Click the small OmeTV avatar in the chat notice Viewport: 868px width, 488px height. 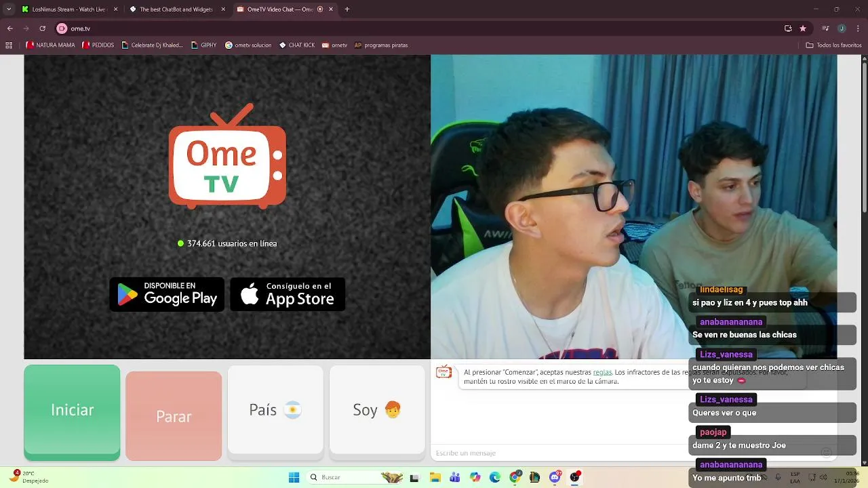pos(443,372)
